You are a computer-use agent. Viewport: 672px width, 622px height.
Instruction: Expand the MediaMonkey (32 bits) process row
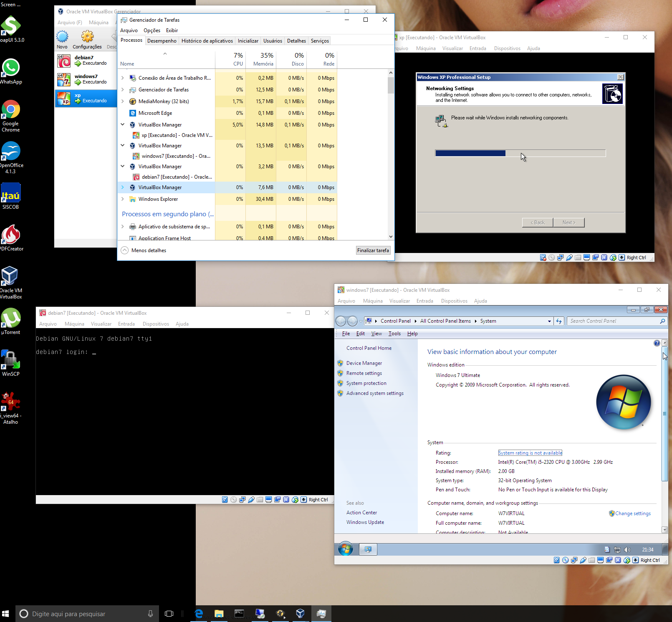(x=123, y=101)
